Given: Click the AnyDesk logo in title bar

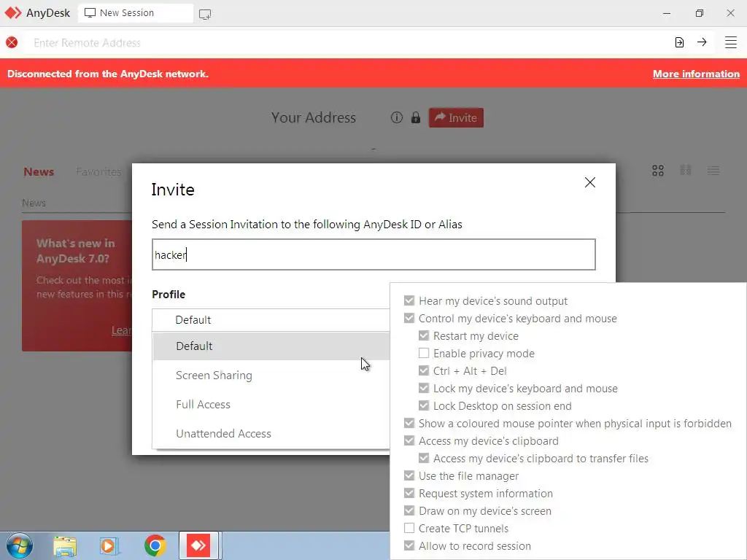Looking at the screenshot, I should pos(13,13).
